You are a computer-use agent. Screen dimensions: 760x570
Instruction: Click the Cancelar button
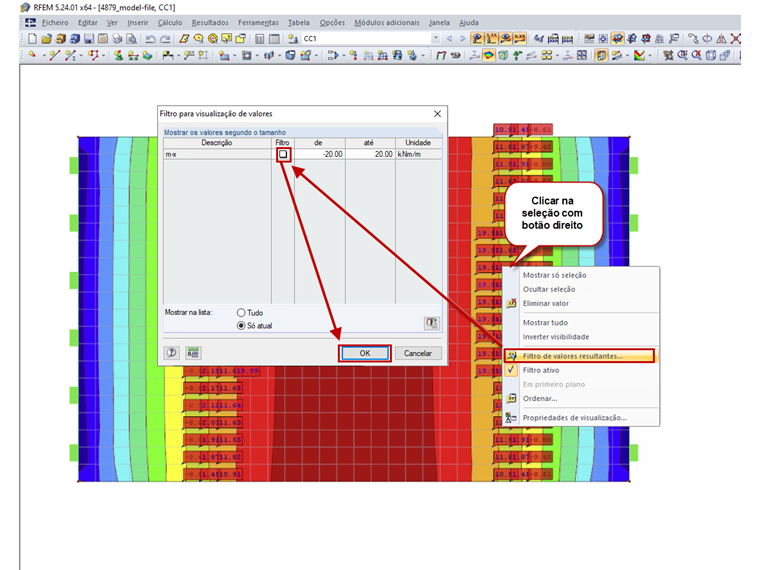pyautogui.click(x=418, y=353)
